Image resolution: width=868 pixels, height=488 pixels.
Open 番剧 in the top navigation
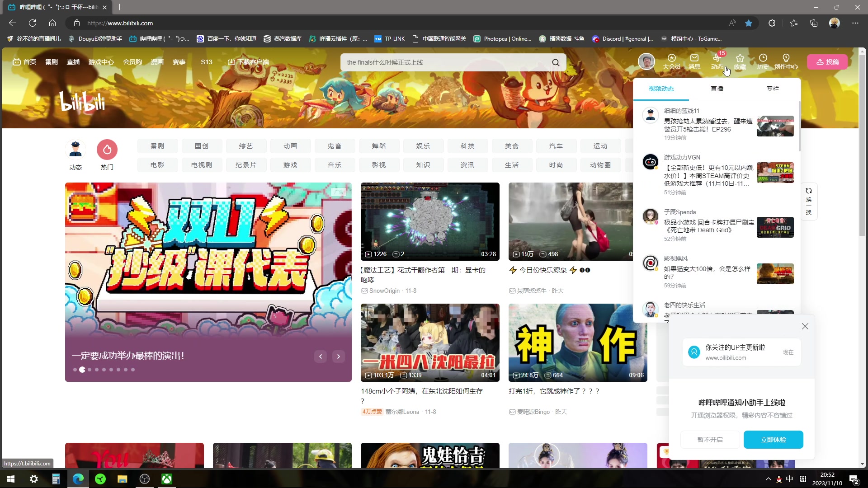click(52, 62)
